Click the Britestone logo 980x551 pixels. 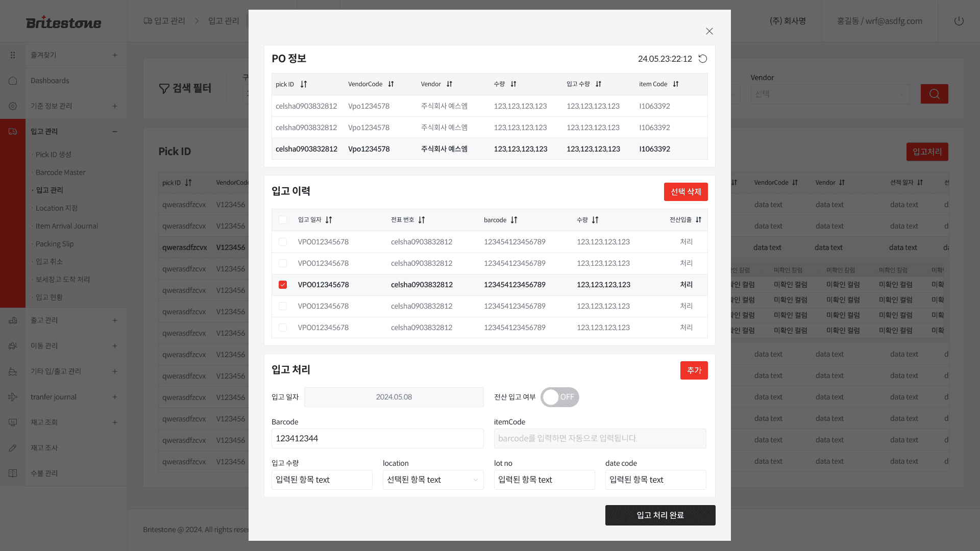click(63, 22)
